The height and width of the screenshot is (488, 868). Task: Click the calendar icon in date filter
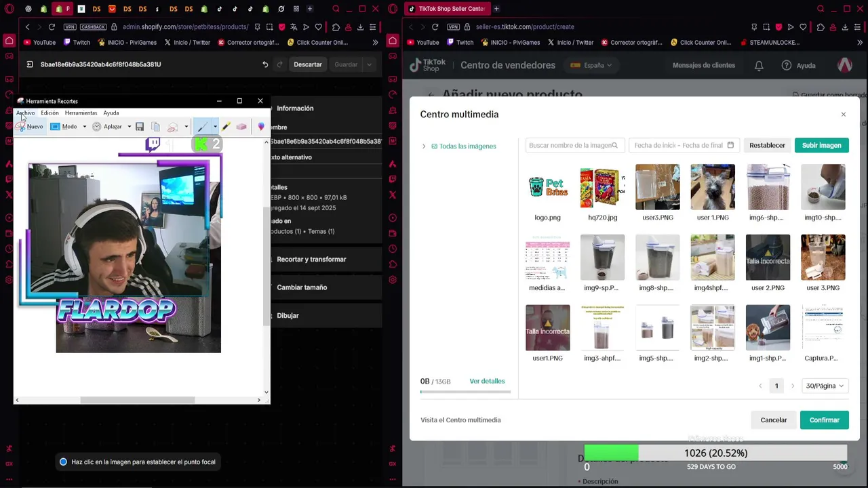point(730,145)
